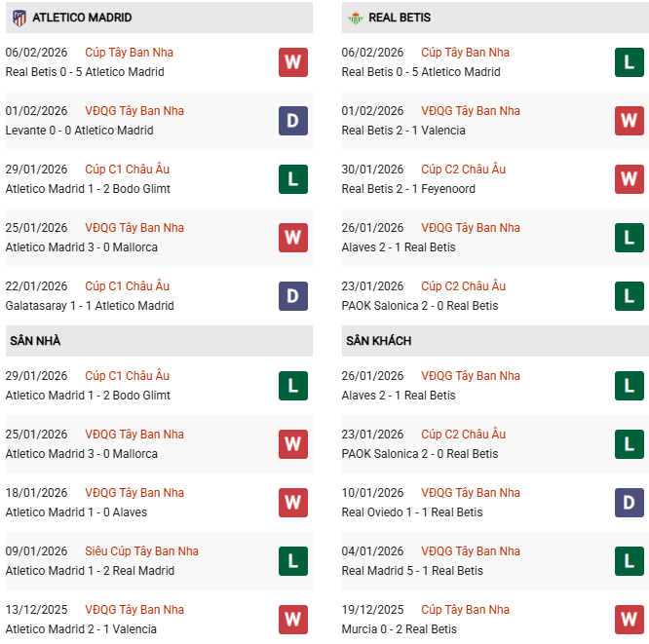Open the Siêu Cúp Tây Ban Nha link
The width and height of the screenshot is (649, 644).
point(141,551)
